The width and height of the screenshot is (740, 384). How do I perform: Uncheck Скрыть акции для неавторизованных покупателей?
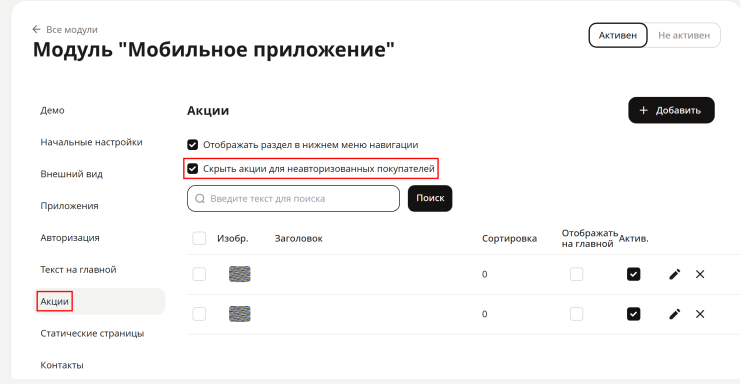(193, 168)
